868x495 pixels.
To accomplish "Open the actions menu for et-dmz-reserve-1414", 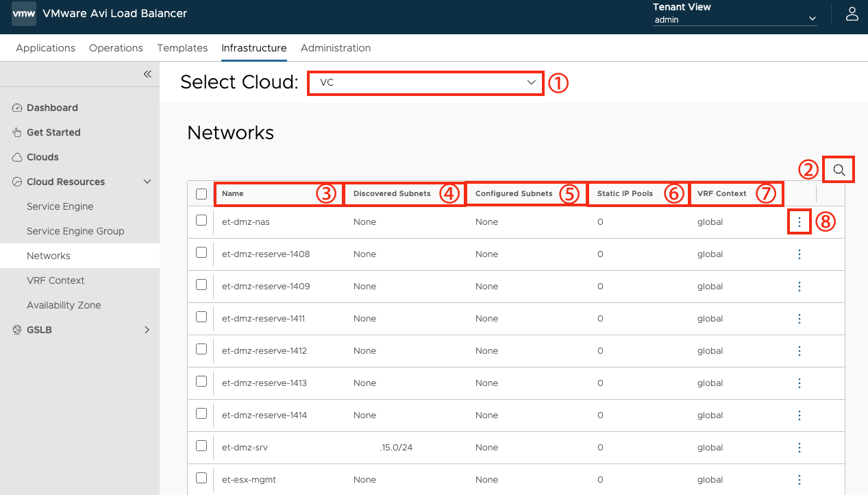I will [799, 415].
